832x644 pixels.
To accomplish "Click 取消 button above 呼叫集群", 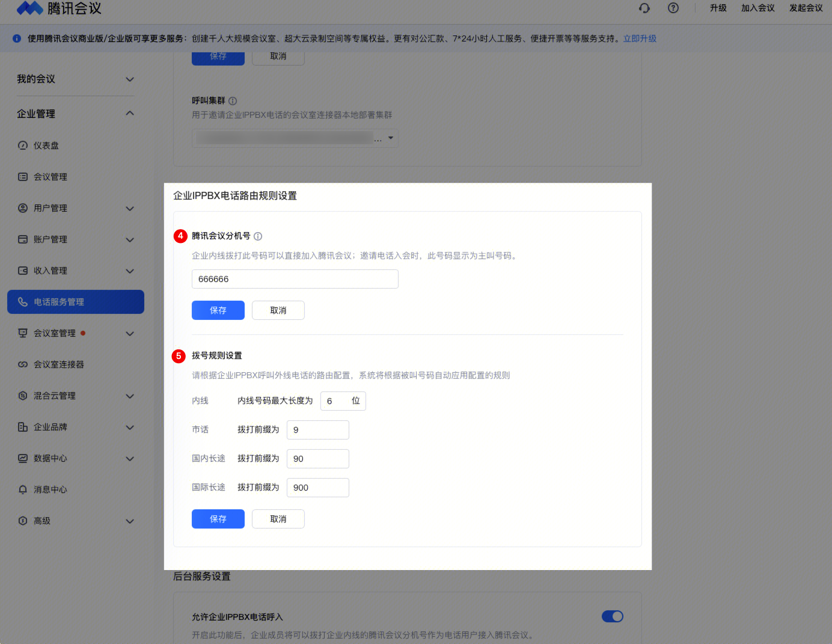I will tap(278, 57).
